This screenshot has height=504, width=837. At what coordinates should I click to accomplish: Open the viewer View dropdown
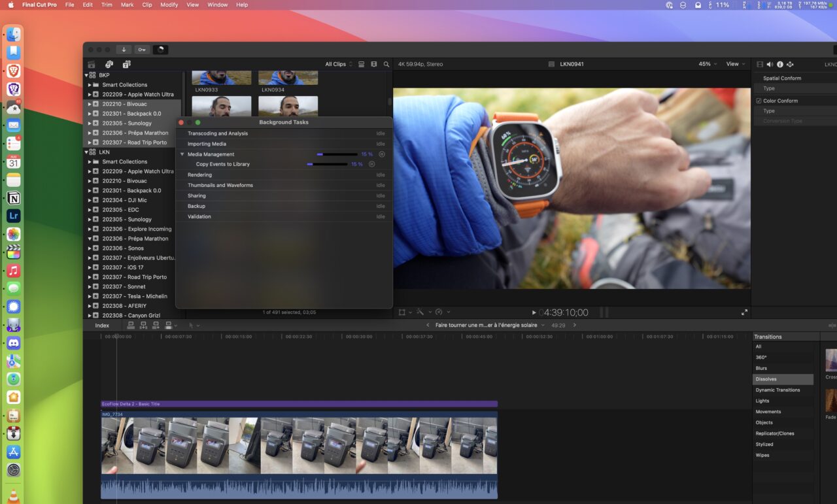click(736, 64)
